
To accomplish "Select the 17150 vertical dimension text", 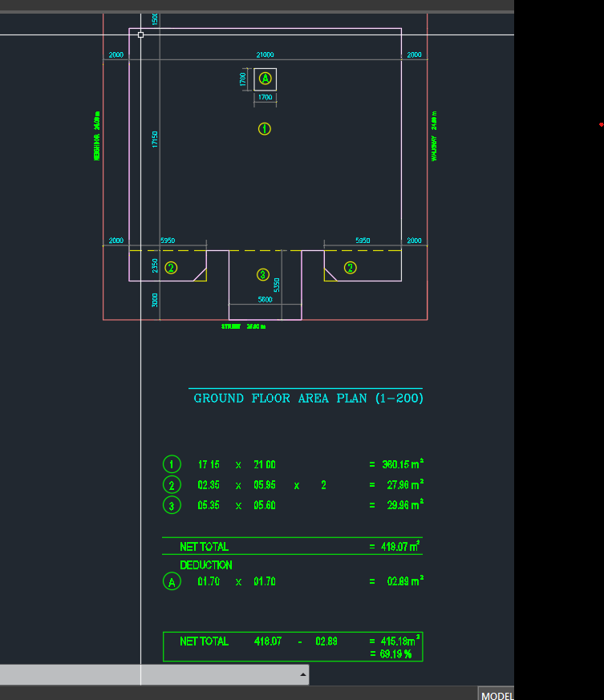I will pos(155,140).
